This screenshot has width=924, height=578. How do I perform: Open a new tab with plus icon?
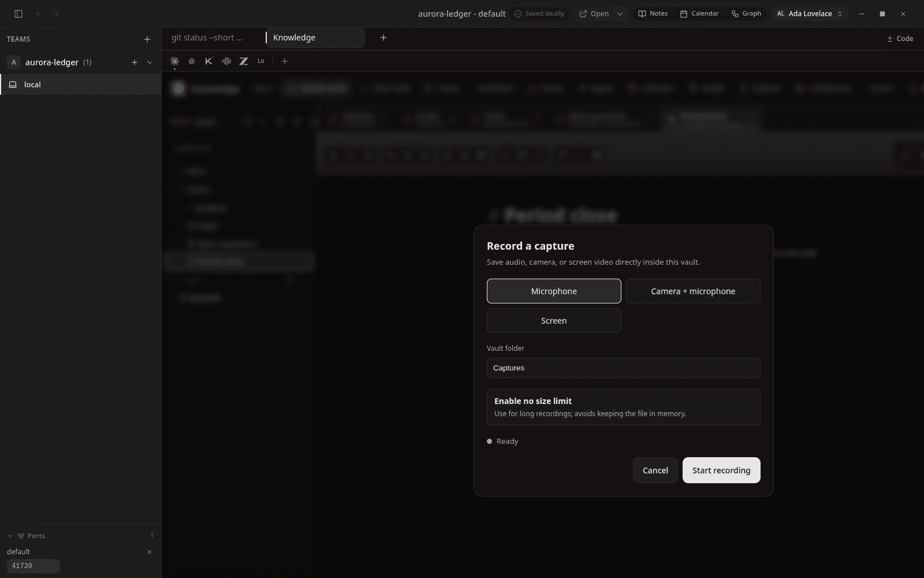pos(383,38)
